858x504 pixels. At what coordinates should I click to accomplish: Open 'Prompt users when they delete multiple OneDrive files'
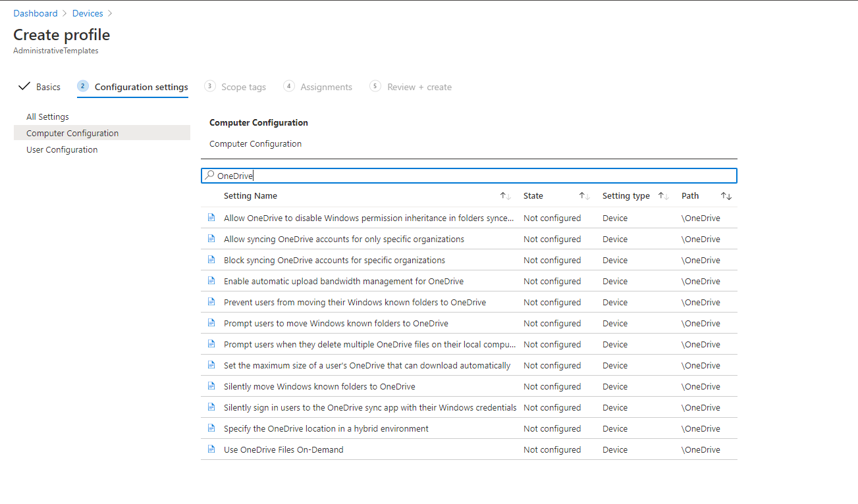click(369, 344)
